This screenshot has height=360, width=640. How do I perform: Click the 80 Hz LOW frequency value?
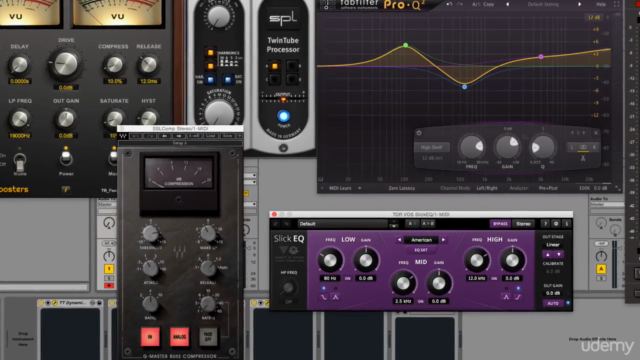(330, 278)
